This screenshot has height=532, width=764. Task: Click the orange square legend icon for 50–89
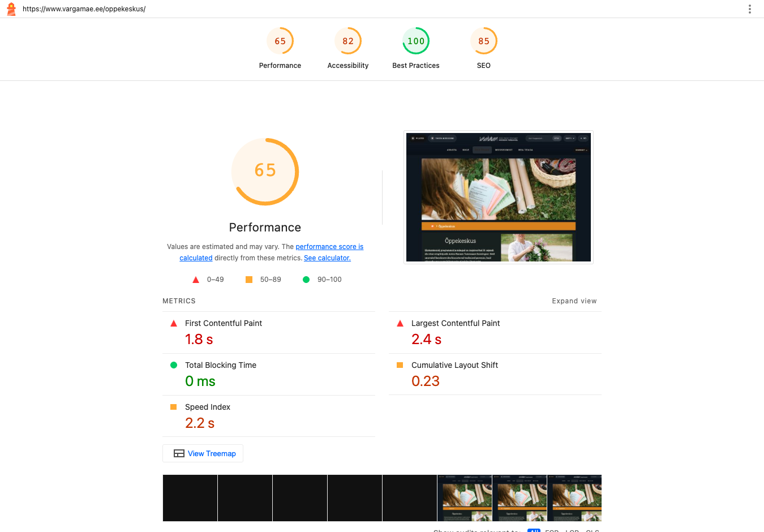click(x=249, y=280)
